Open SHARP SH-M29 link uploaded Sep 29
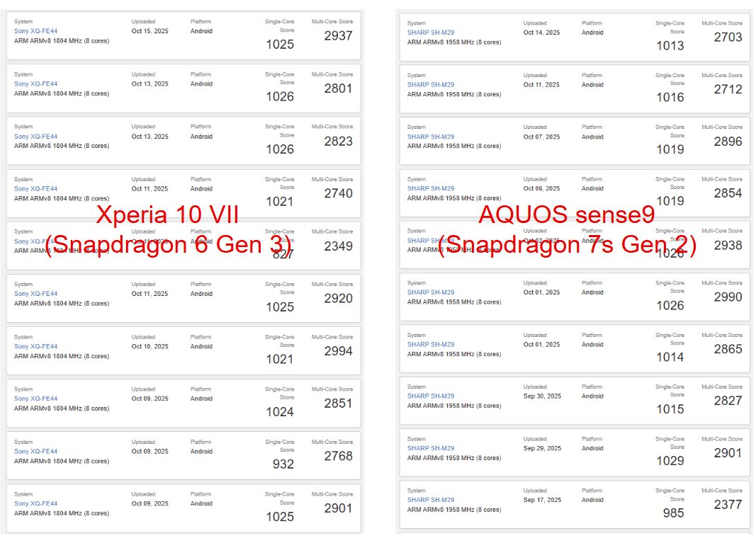 point(431,448)
